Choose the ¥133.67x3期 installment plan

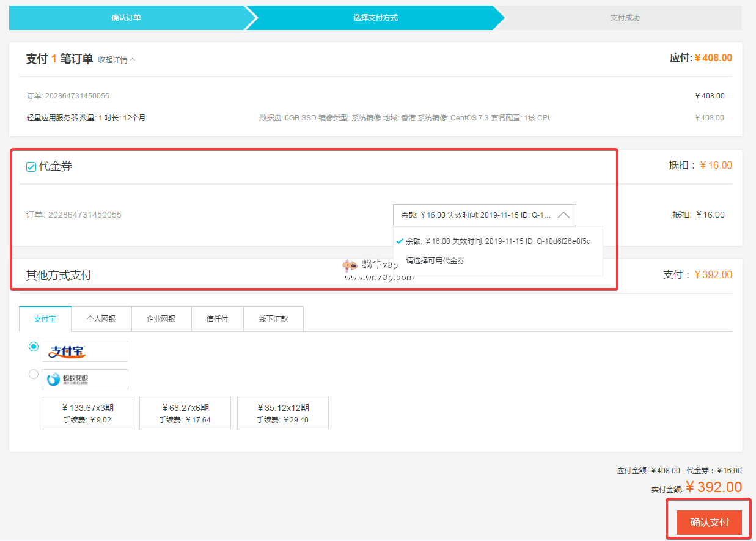coord(87,413)
